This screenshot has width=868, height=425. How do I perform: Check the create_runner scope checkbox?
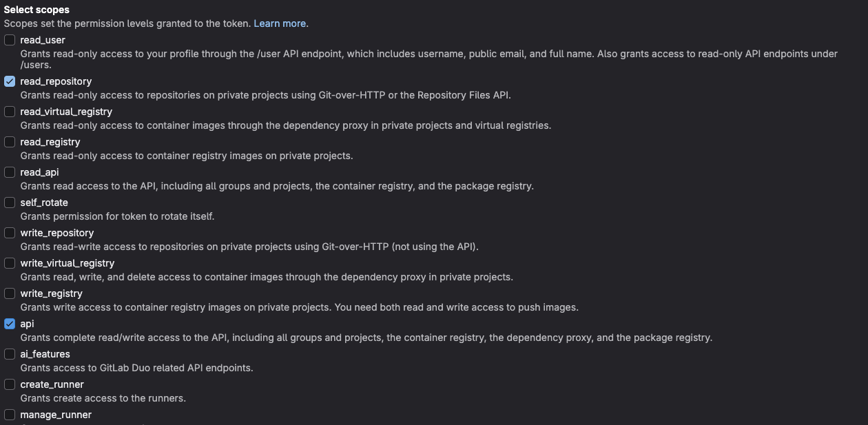point(10,384)
